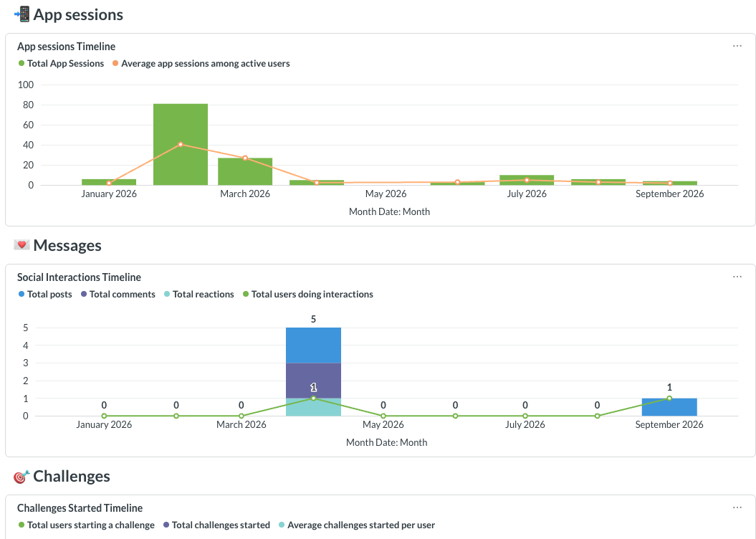This screenshot has width=756, height=539.
Task: Click the March 2026 green sessions bar
Action: click(x=245, y=171)
